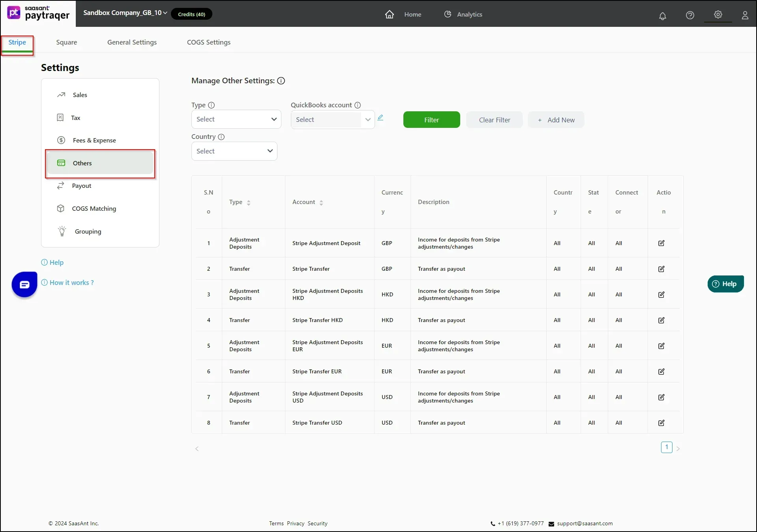Screen dimensions: 757x532
Task: Sort table by Account column
Action: point(321,203)
